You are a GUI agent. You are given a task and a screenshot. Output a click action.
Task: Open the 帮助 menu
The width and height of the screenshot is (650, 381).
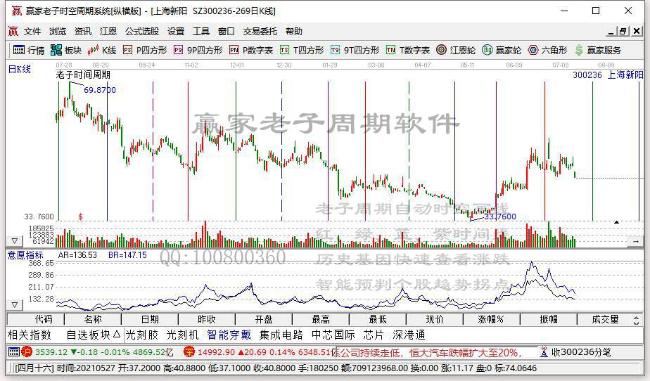pos(294,31)
